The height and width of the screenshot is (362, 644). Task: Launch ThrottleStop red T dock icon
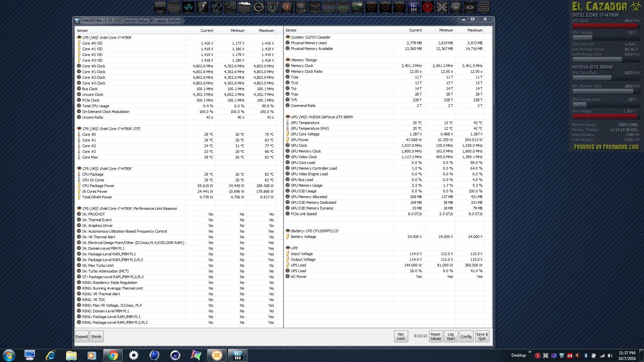tap(428, 7)
